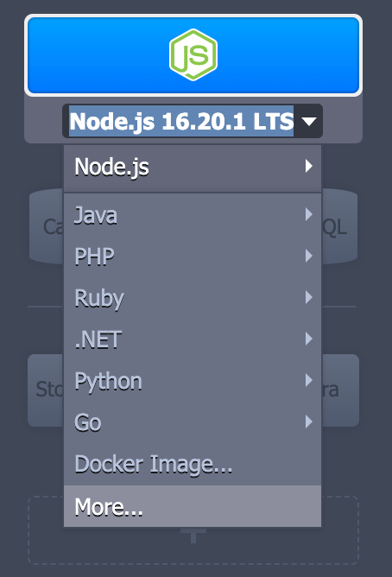Viewport: 392px width, 577px height.
Task: Expand the Node.js submenu arrow
Action: [309, 167]
